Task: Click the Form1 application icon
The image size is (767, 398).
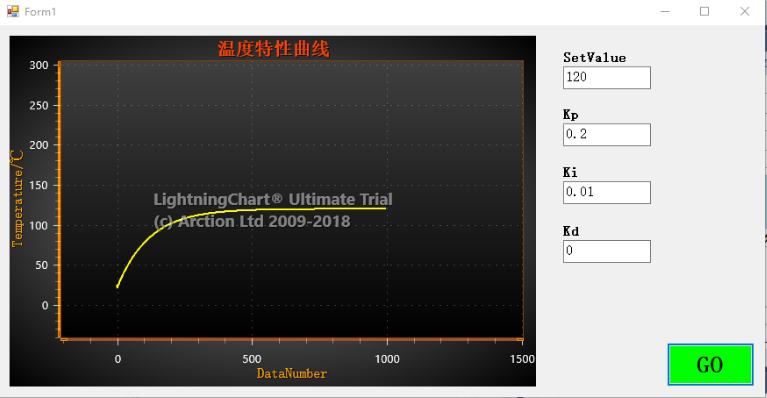Action: click(13, 11)
